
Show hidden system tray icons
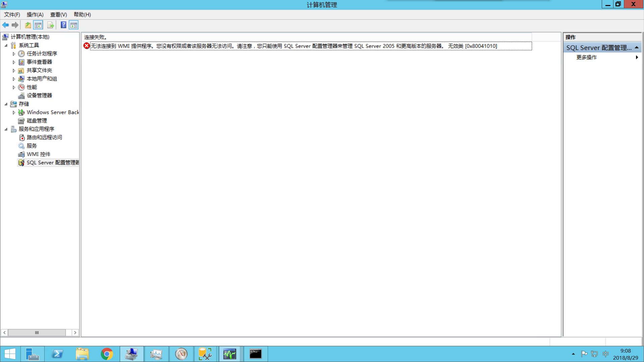(x=573, y=354)
